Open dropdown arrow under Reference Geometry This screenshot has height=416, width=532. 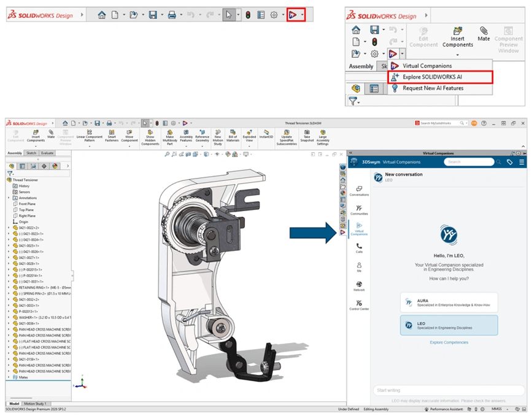(202, 146)
